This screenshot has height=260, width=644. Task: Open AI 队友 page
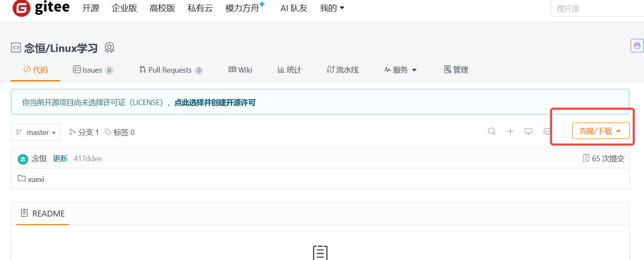(x=294, y=8)
